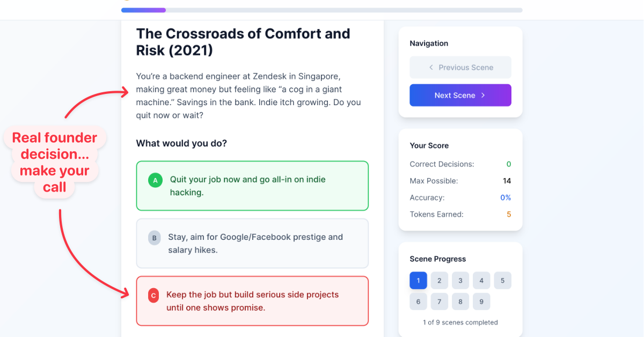The width and height of the screenshot is (644, 337).
Task: Click the right chevron on Next Scene
Action: (x=483, y=95)
